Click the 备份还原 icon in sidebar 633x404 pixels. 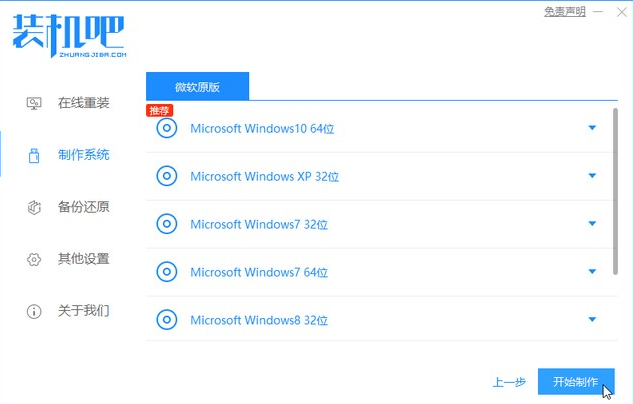click(x=34, y=207)
